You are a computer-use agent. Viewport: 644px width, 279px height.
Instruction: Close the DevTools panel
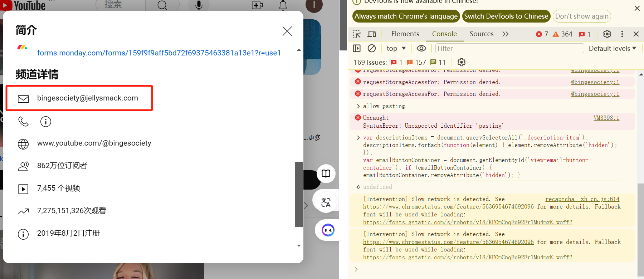pyautogui.click(x=636, y=34)
